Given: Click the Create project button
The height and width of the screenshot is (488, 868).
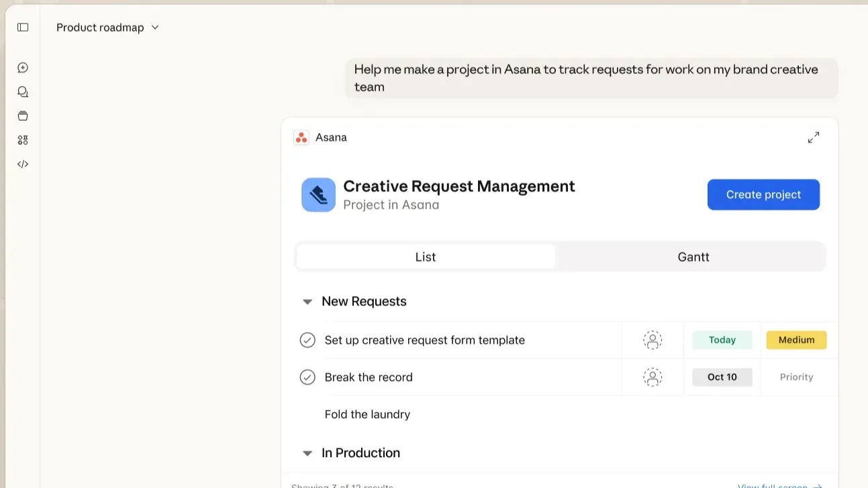Looking at the screenshot, I should [763, 195].
